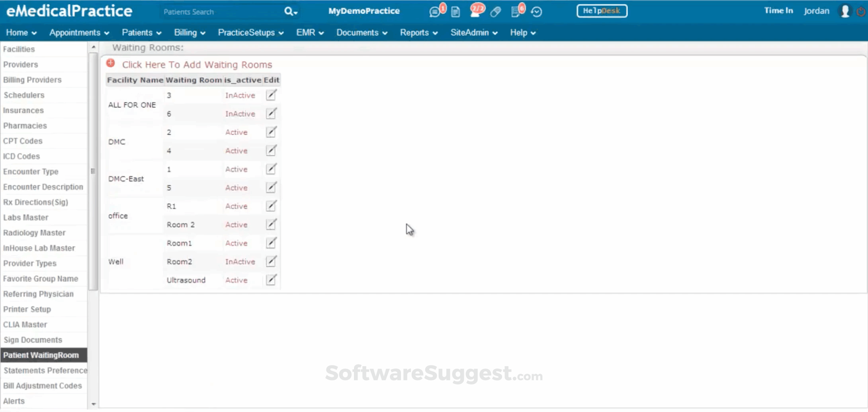Open the fax alerts showing 2/2 badge

pyautogui.click(x=476, y=10)
